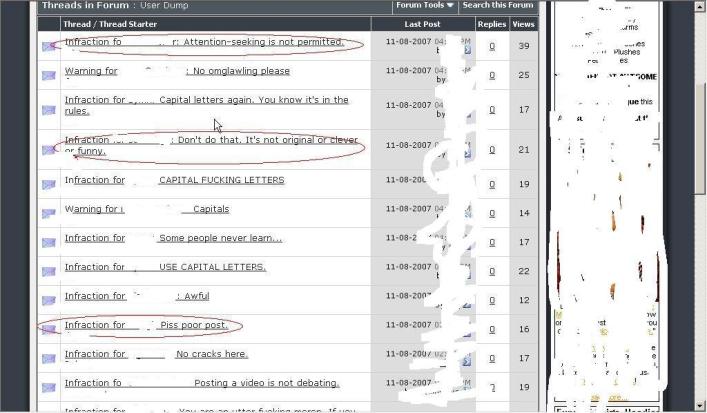Click envelope icon beside Warning Capitals thread

pos(49,213)
